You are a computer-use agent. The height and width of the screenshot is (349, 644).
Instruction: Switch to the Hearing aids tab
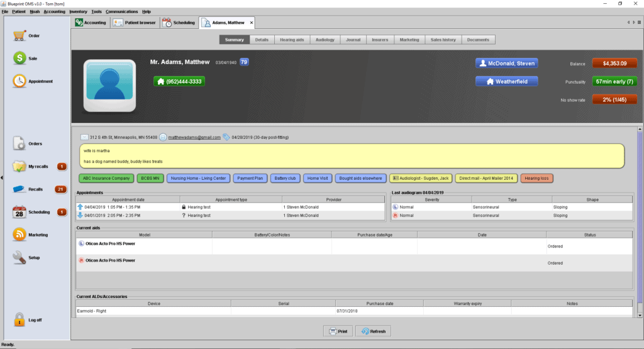[292, 40]
